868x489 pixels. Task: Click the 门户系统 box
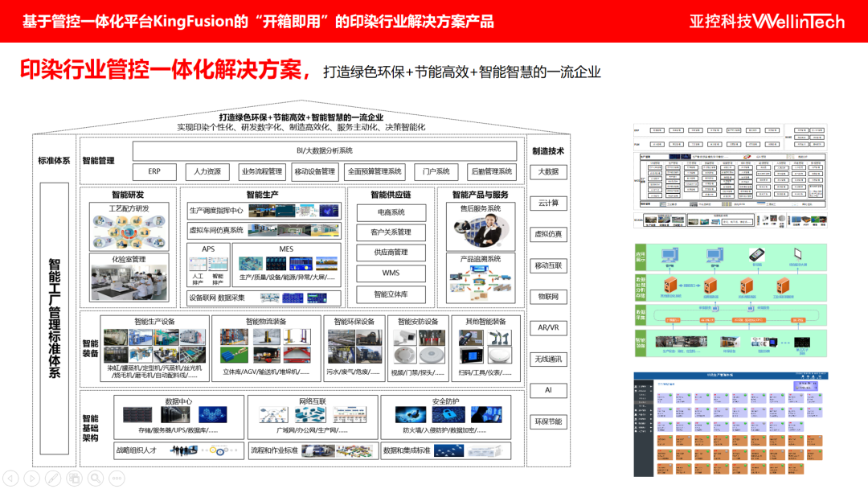[436, 171]
